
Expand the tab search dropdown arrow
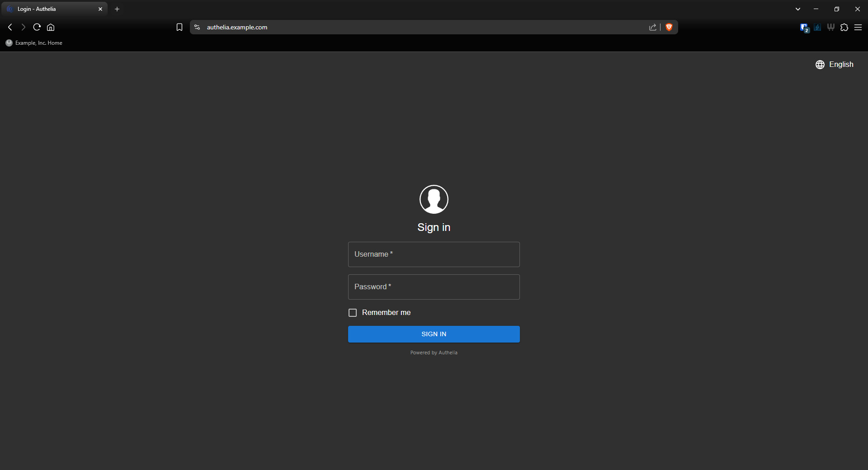pyautogui.click(x=798, y=9)
